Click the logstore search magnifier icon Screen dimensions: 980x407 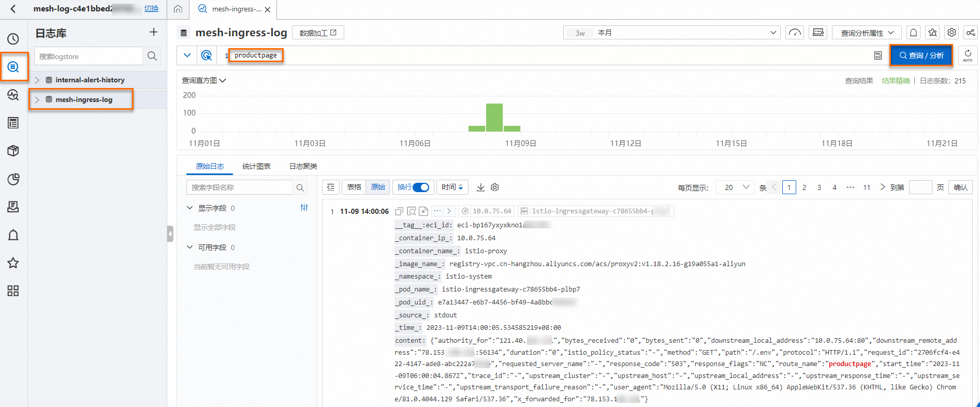pos(152,56)
